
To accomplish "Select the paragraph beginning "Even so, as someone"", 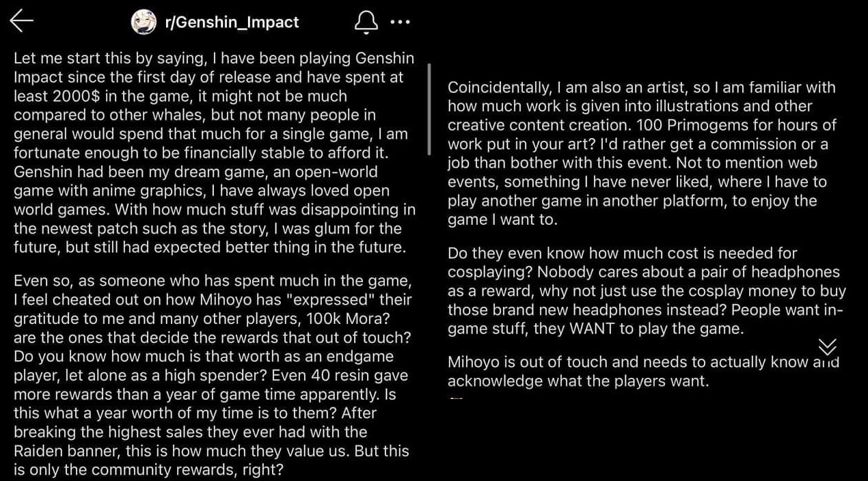I will pos(213,375).
